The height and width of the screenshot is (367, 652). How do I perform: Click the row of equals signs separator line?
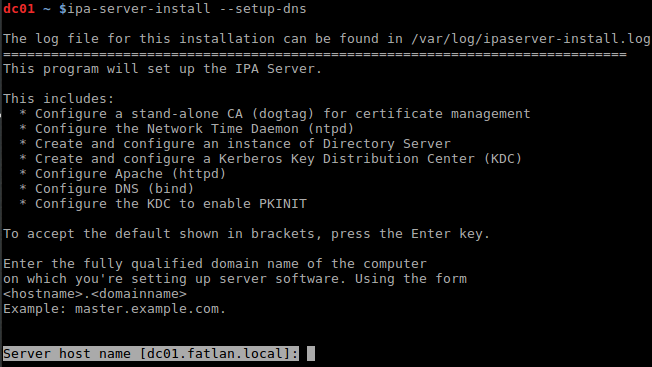click(x=315, y=54)
